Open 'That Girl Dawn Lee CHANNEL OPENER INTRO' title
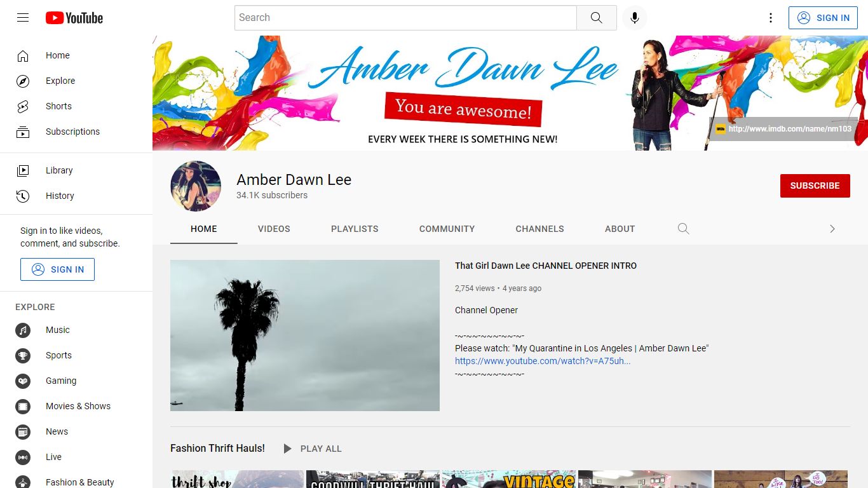The image size is (868, 488). pyautogui.click(x=546, y=266)
